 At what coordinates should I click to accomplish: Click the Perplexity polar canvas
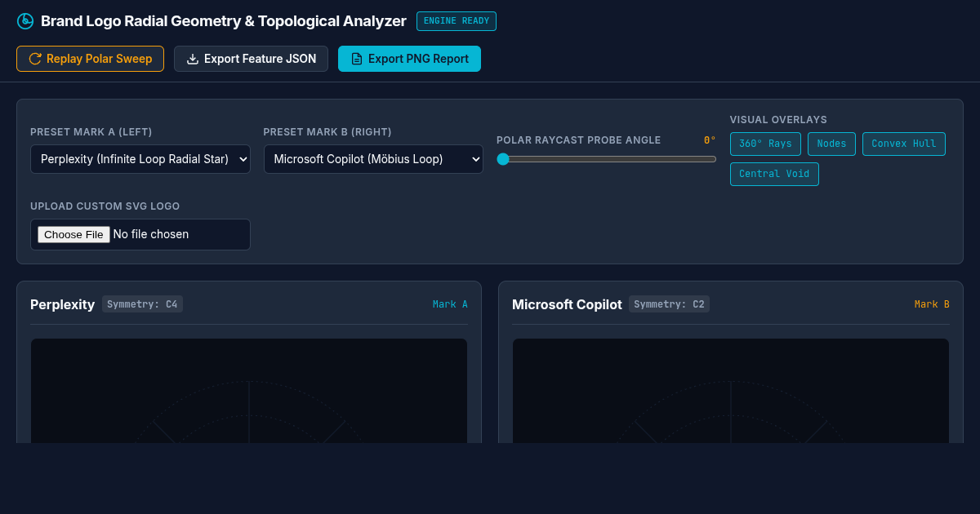[249, 391]
